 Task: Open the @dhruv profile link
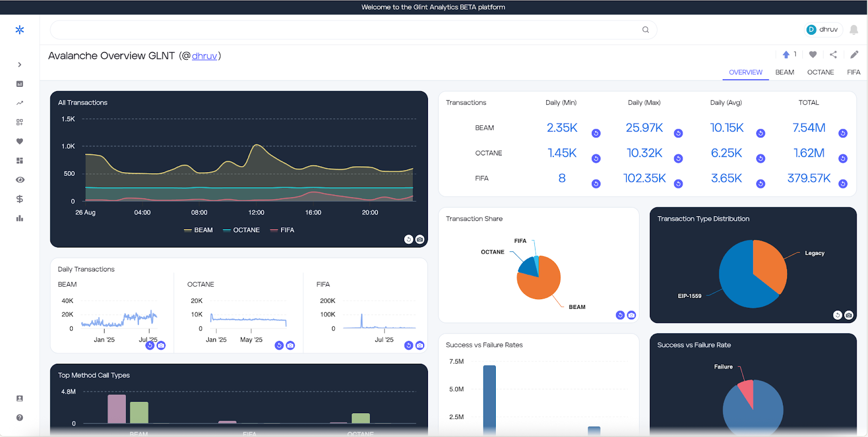pos(205,56)
